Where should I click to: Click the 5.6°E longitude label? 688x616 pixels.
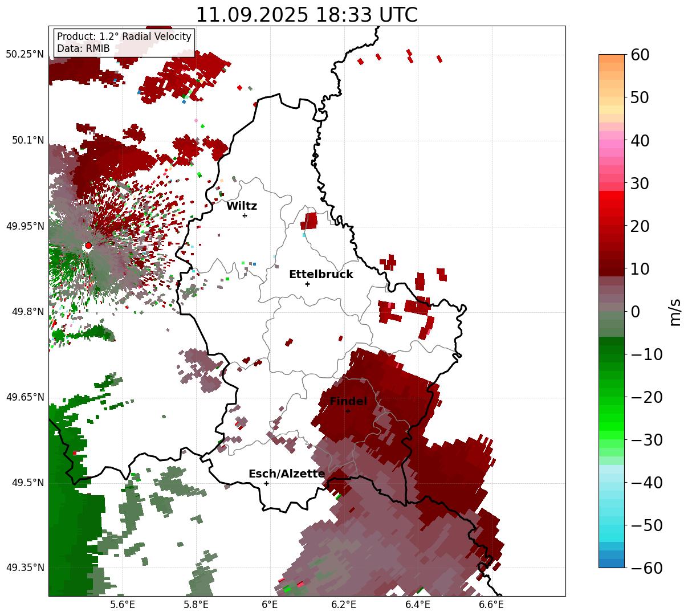(123, 605)
